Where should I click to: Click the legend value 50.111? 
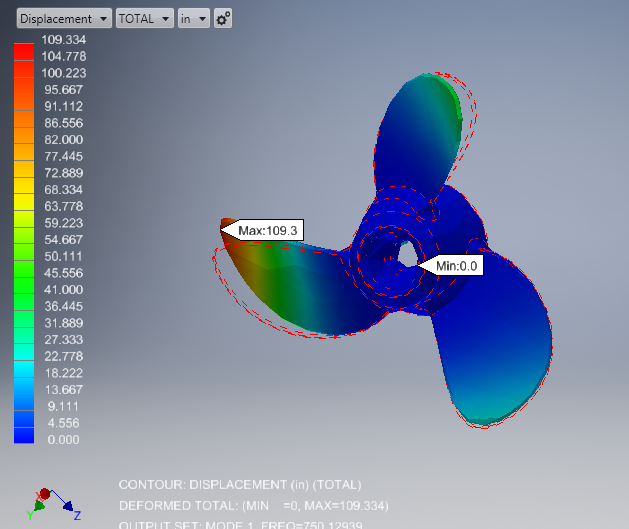pos(64,256)
